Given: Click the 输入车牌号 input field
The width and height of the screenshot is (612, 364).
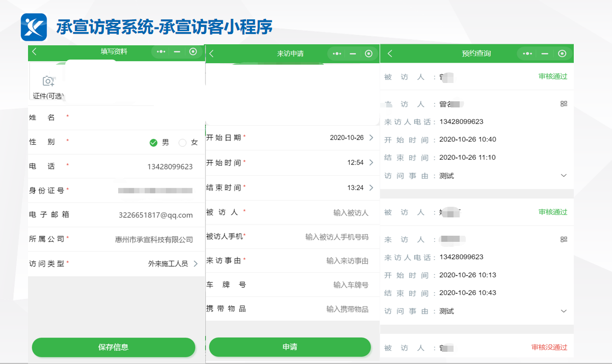Looking at the screenshot, I should click(351, 285).
